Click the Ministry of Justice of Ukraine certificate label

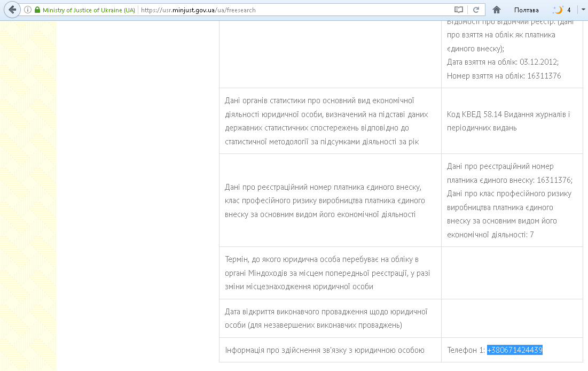tap(89, 10)
